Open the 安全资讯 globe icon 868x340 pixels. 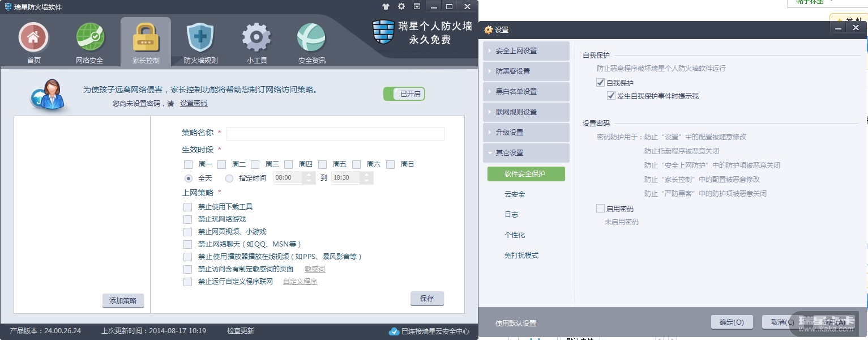pos(311,38)
